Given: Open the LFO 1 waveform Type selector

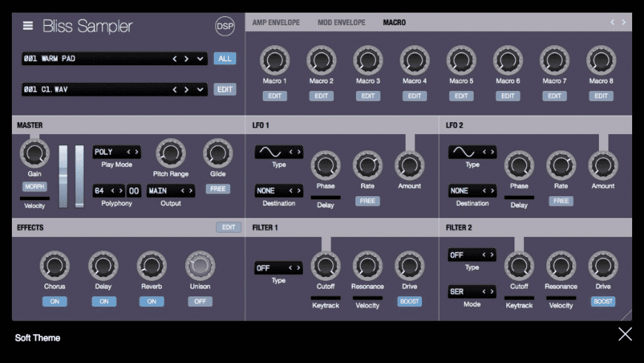Looking at the screenshot, I should pyautogui.click(x=278, y=152).
